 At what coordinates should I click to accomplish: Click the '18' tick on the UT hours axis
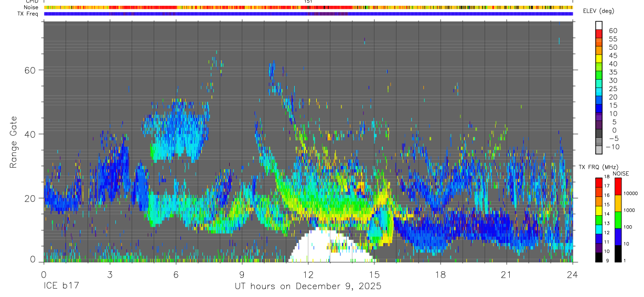pyautogui.click(x=441, y=274)
